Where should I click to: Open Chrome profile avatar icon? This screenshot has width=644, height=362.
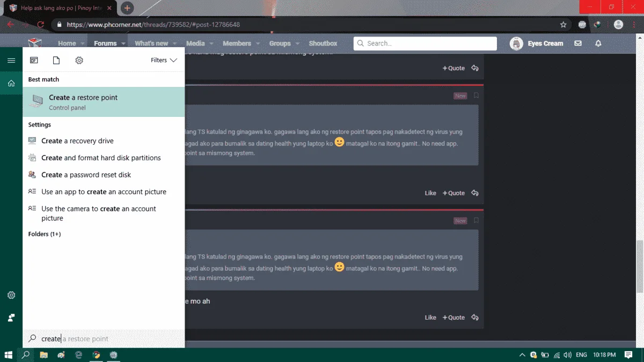tap(618, 25)
